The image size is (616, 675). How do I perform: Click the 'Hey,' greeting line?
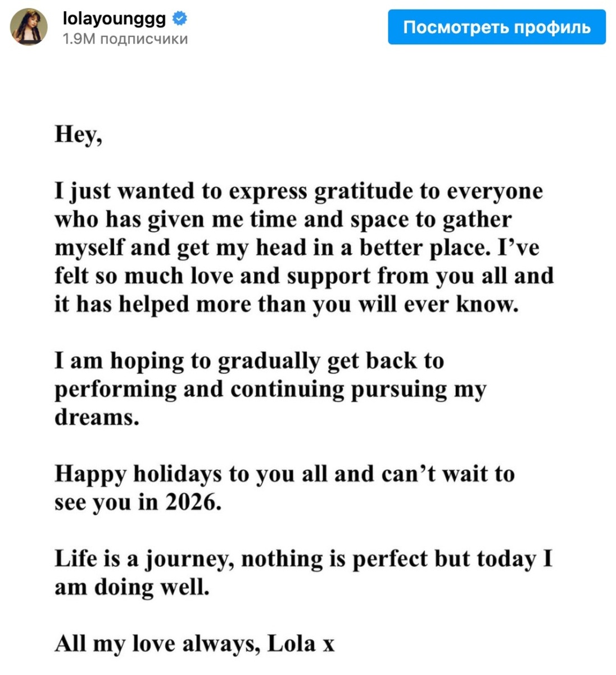(x=79, y=135)
